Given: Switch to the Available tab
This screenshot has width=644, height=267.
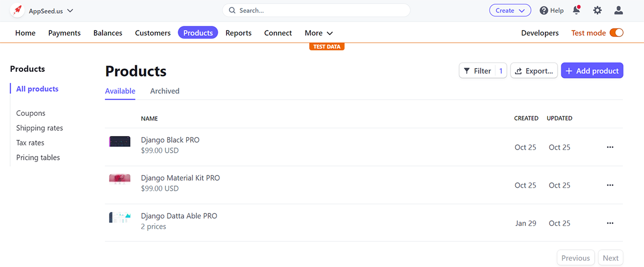Looking at the screenshot, I should click(x=120, y=91).
